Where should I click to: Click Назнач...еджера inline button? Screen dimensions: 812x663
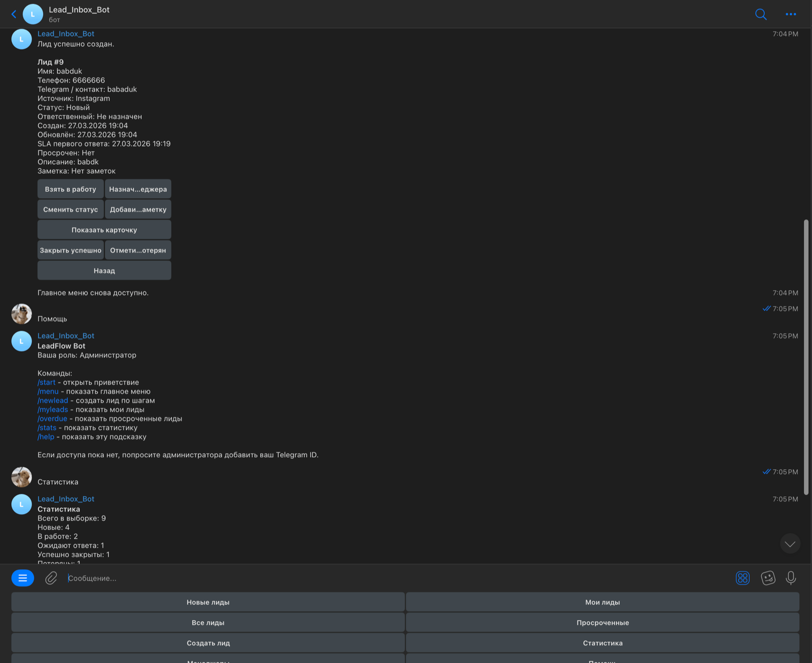pyautogui.click(x=138, y=189)
